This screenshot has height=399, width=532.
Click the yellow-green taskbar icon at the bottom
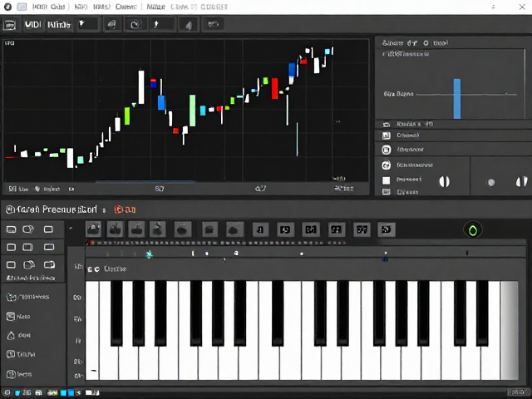52,393
